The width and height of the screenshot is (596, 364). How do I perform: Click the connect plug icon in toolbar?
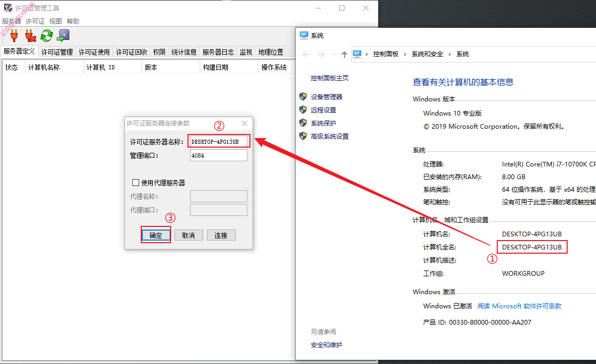tap(14, 36)
